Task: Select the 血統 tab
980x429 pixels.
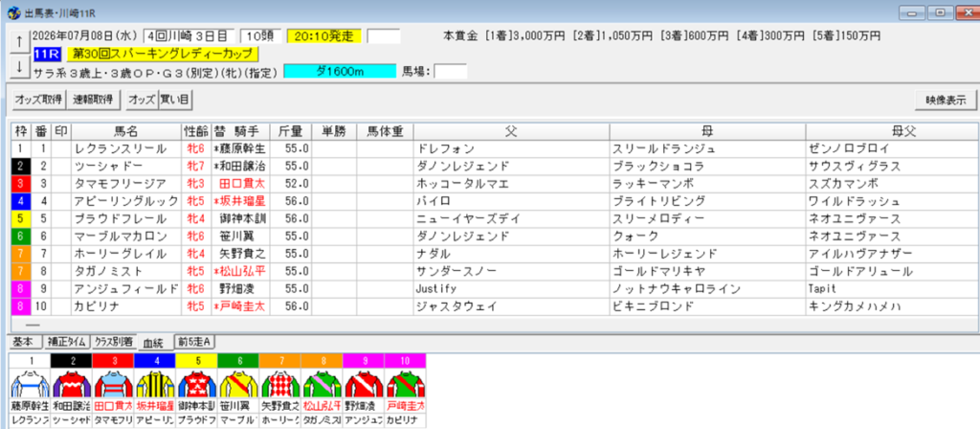Action: [153, 342]
